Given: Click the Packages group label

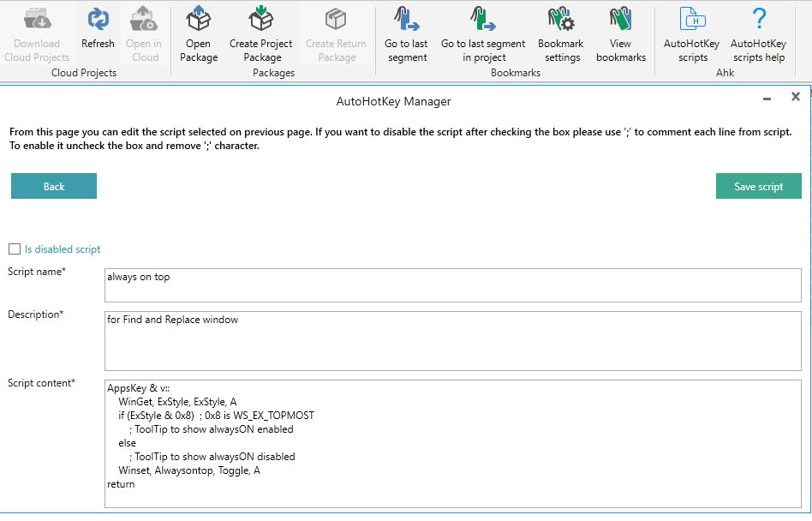Looking at the screenshot, I should point(273,73).
